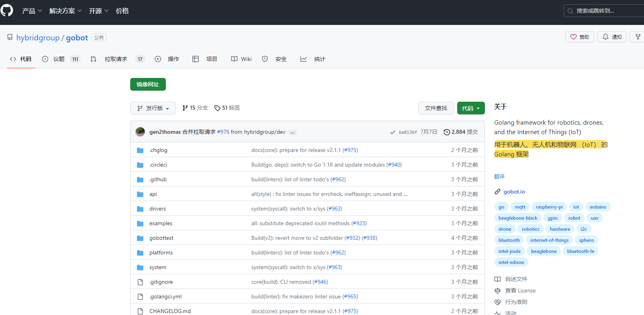The image size is (644, 315).
Task: Click the gobottest folder icon
Action: [140, 238]
